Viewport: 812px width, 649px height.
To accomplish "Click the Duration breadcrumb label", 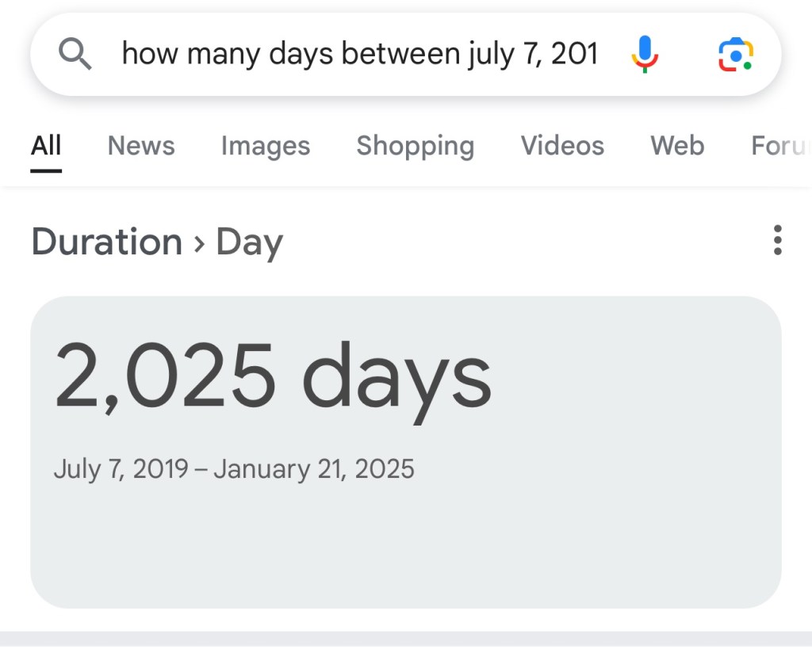I will click(106, 242).
